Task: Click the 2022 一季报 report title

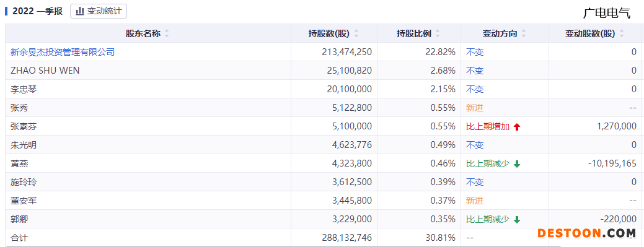Action: pos(37,11)
